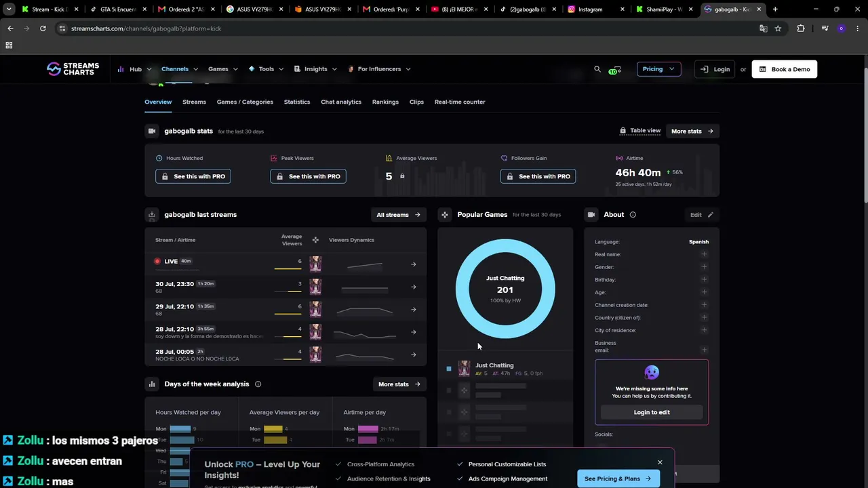868x488 pixels.
Task: Click the plus icon for City of residence
Action: [704, 330]
